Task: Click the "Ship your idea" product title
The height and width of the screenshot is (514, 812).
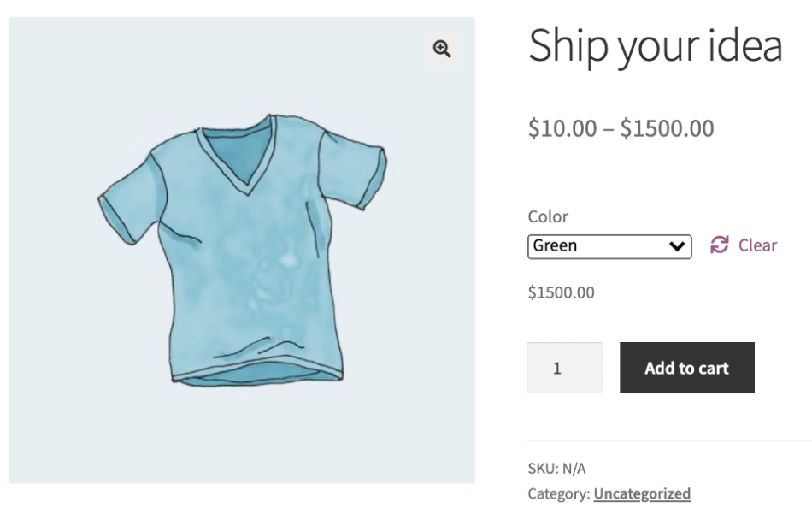Action: pyautogui.click(x=655, y=45)
